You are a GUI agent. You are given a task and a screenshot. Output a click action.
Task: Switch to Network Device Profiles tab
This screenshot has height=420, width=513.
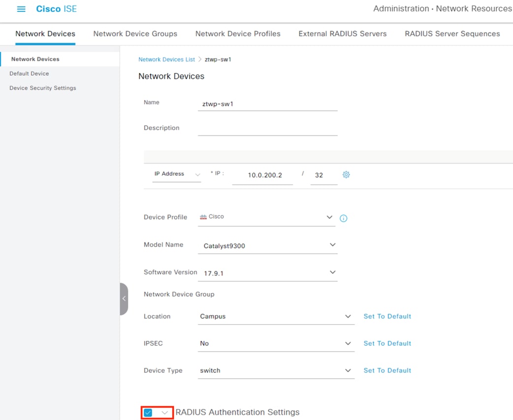[238, 33]
